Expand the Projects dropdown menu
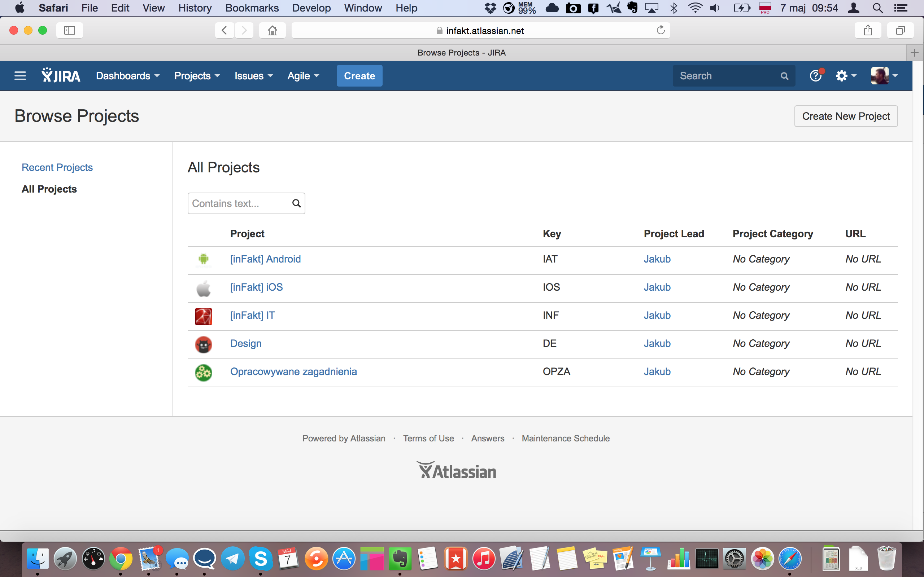Image resolution: width=924 pixels, height=577 pixels. click(x=197, y=76)
